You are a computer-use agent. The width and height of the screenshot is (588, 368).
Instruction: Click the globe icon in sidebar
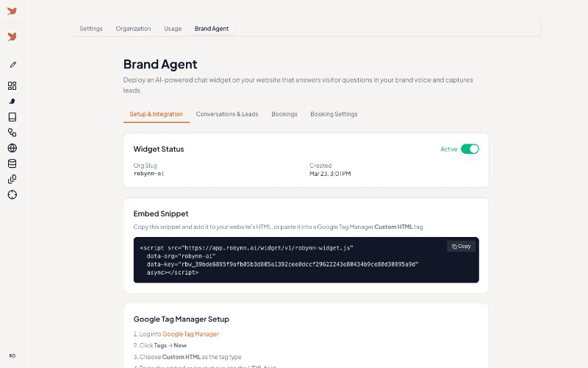point(12,148)
